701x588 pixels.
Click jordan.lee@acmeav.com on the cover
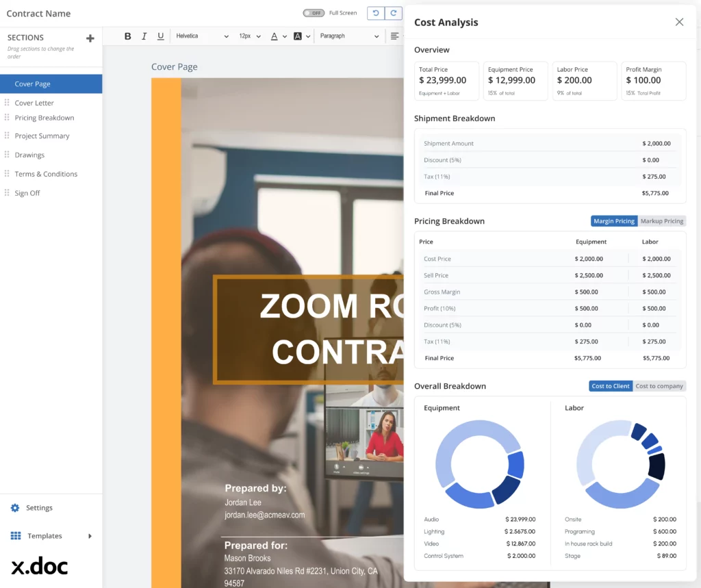(265, 515)
